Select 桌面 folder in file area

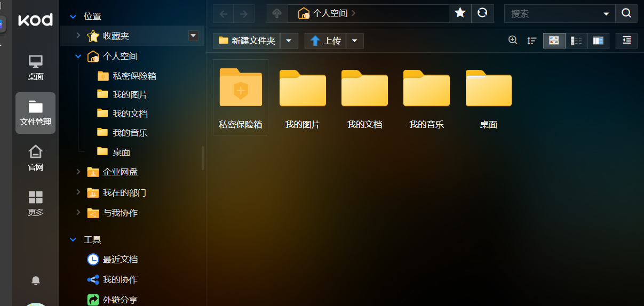(x=489, y=97)
